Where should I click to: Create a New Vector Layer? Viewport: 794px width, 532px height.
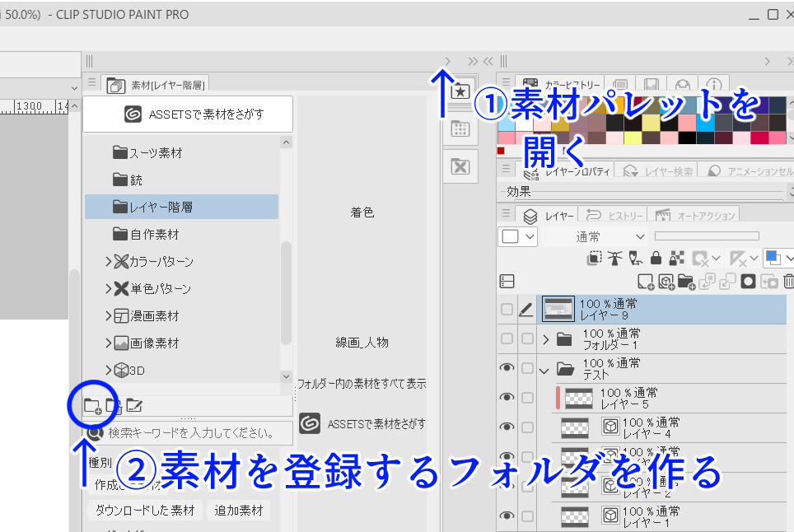coord(666,282)
